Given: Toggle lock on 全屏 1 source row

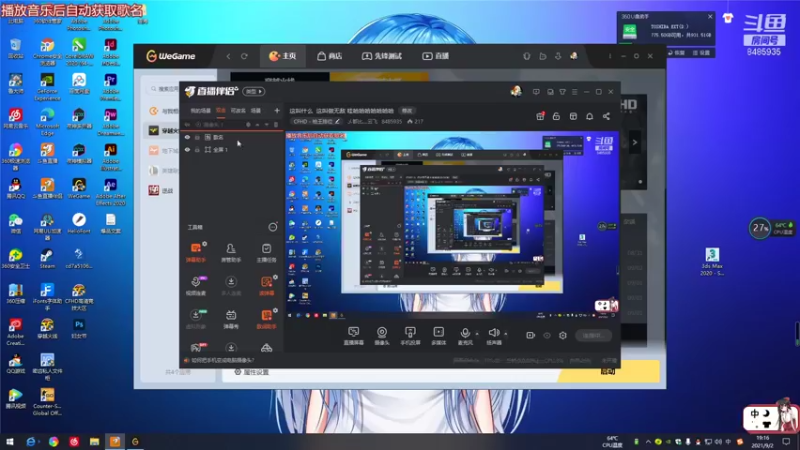Looking at the screenshot, I should pos(197,149).
